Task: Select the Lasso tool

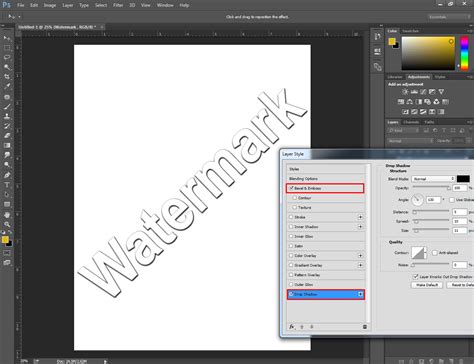Action: coord(7,57)
